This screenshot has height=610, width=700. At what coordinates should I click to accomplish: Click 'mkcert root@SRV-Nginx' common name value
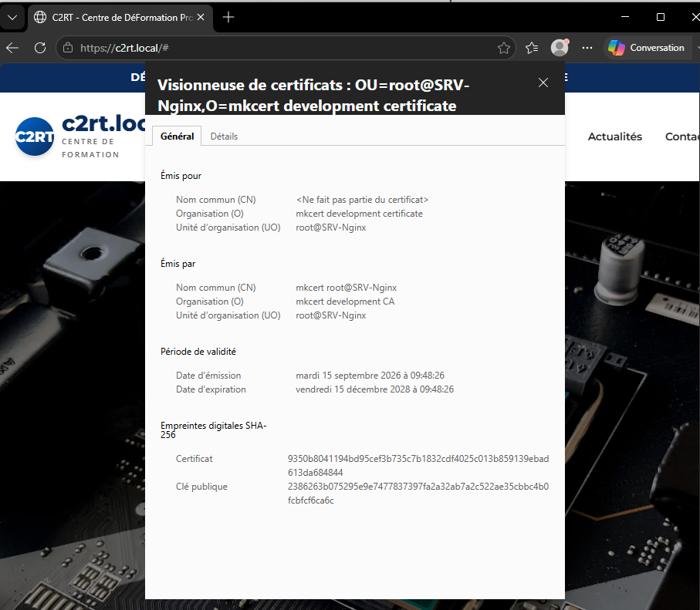pyautogui.click(x=346, y=288)
